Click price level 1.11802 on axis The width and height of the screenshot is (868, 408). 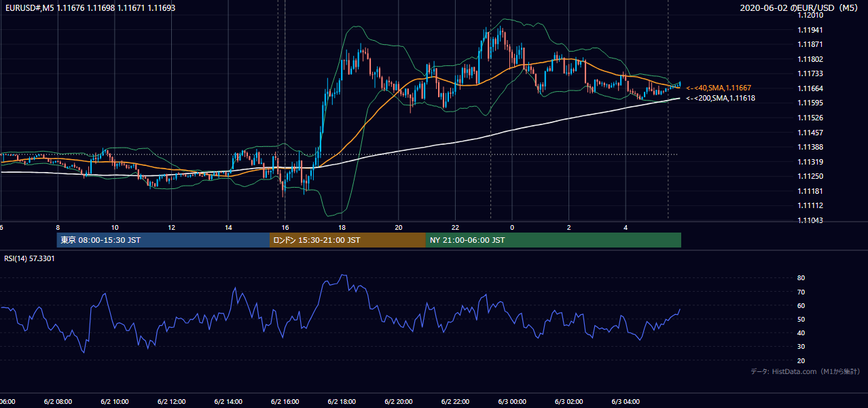[x=811, y=59]
